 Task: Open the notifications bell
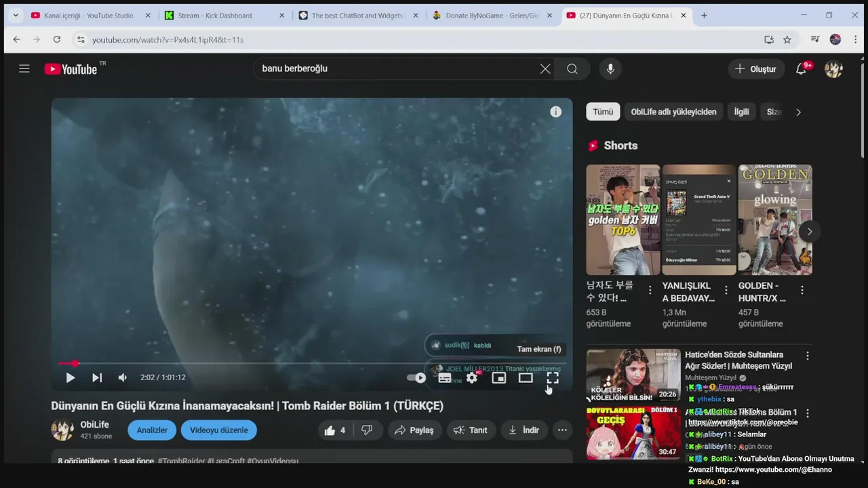[x=802, y=69]
